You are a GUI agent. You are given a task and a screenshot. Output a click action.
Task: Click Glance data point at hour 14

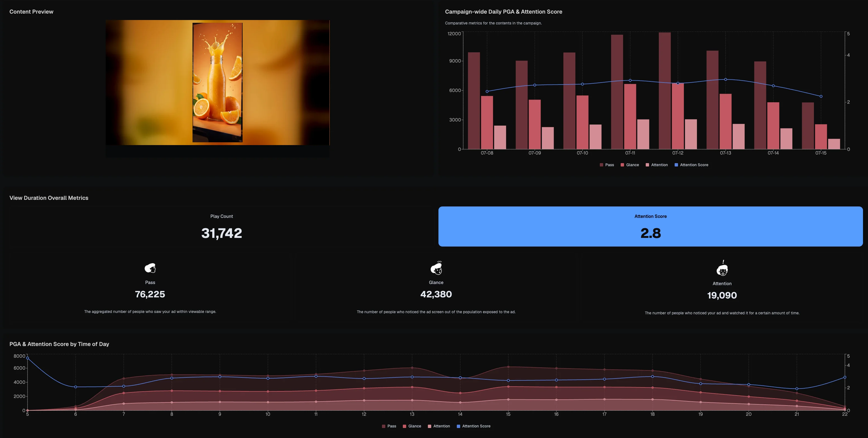pyautogui.click(x=460, y=393)
